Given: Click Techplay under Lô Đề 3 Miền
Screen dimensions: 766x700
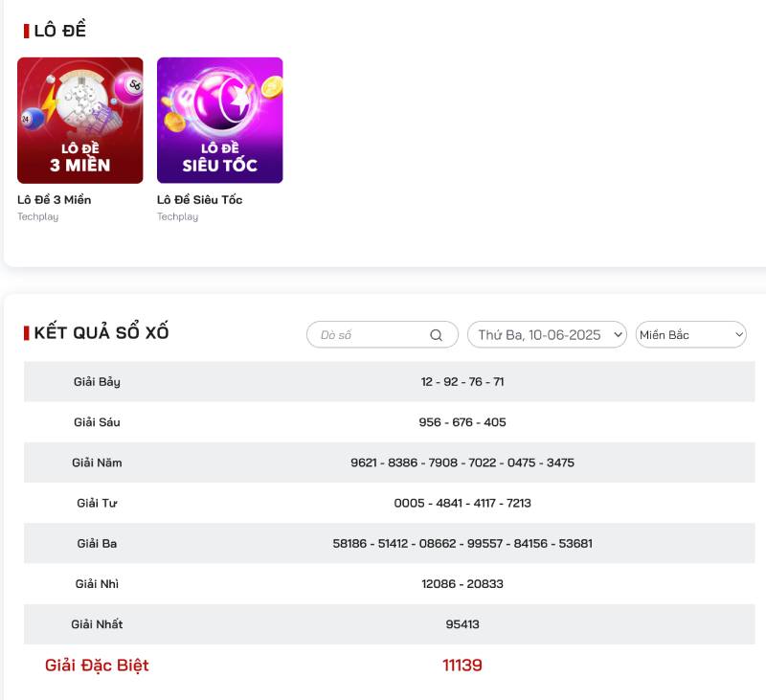Looking at the screenshot, I should [38, 216].
